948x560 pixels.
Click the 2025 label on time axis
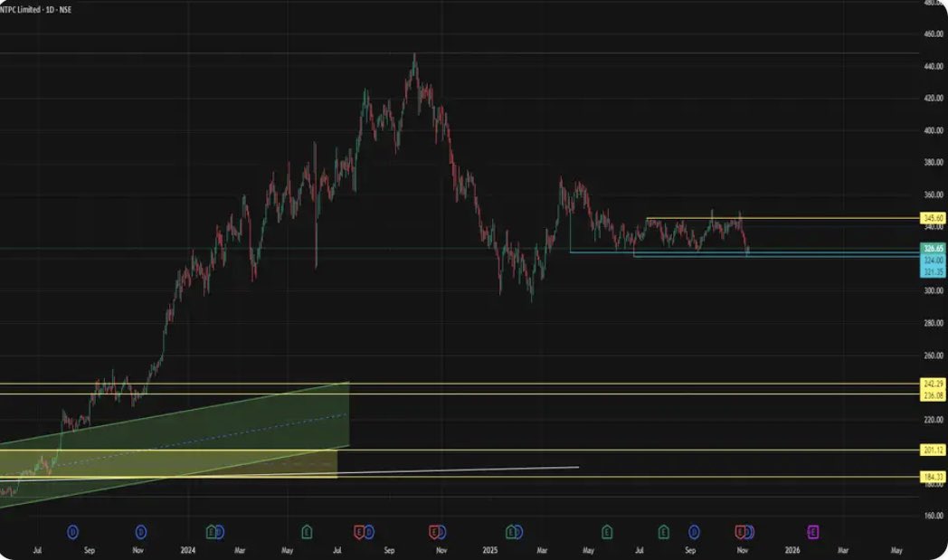click(x=489, y=550)
